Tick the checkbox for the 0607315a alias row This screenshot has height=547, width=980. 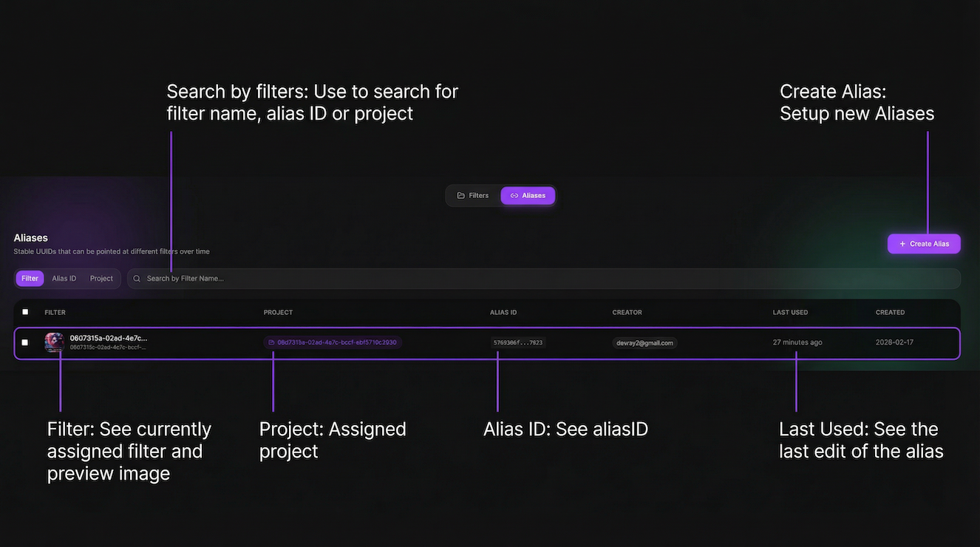(x=25, y=342)
